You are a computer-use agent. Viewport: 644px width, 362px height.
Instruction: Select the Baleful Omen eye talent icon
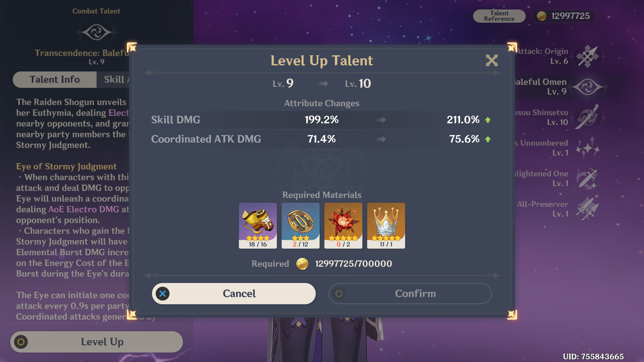click(587, 87)
